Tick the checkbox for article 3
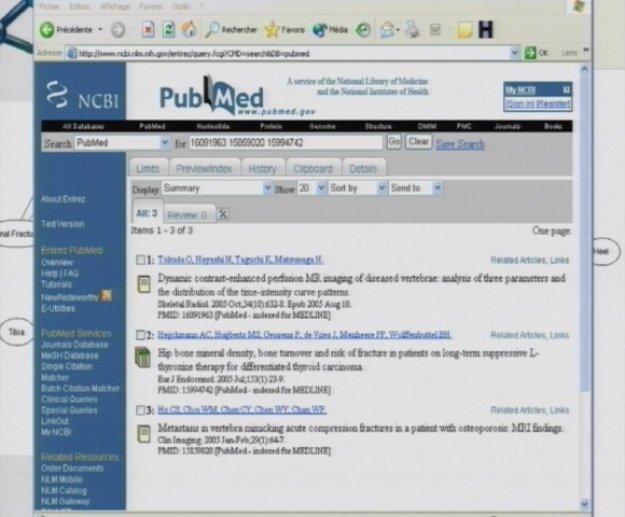Image resolution: width=625 pixels, height=517 pixels. click(x=140, y=410)
